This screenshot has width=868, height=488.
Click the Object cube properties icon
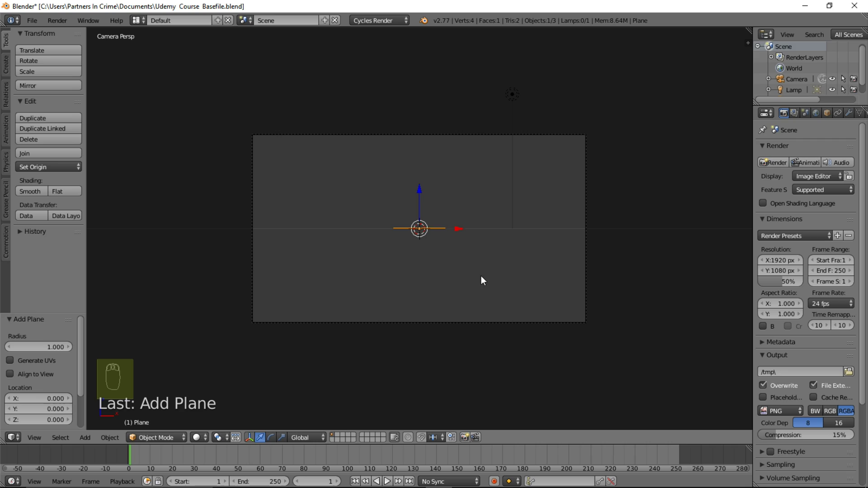click(826, 113)
